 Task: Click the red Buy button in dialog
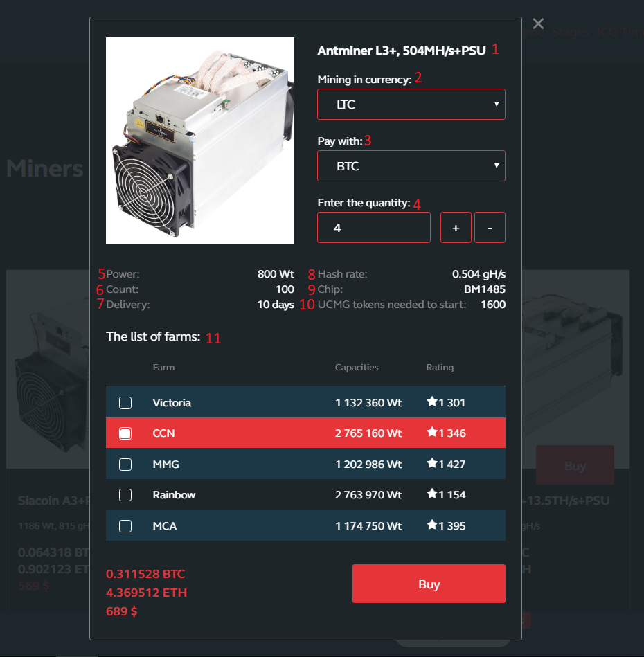[429, 584]
